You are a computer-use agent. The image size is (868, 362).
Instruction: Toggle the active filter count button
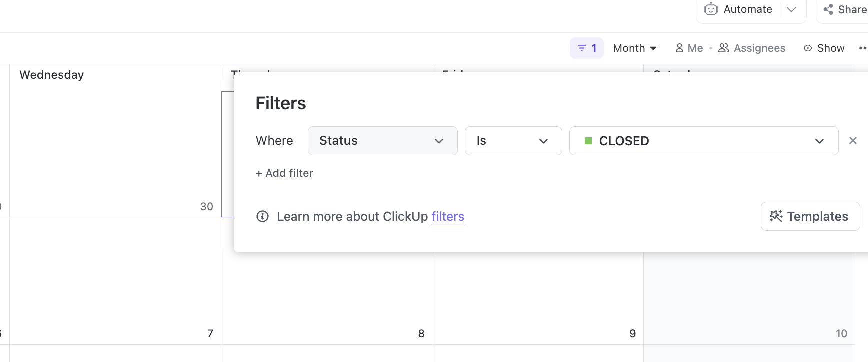(587, 48)
